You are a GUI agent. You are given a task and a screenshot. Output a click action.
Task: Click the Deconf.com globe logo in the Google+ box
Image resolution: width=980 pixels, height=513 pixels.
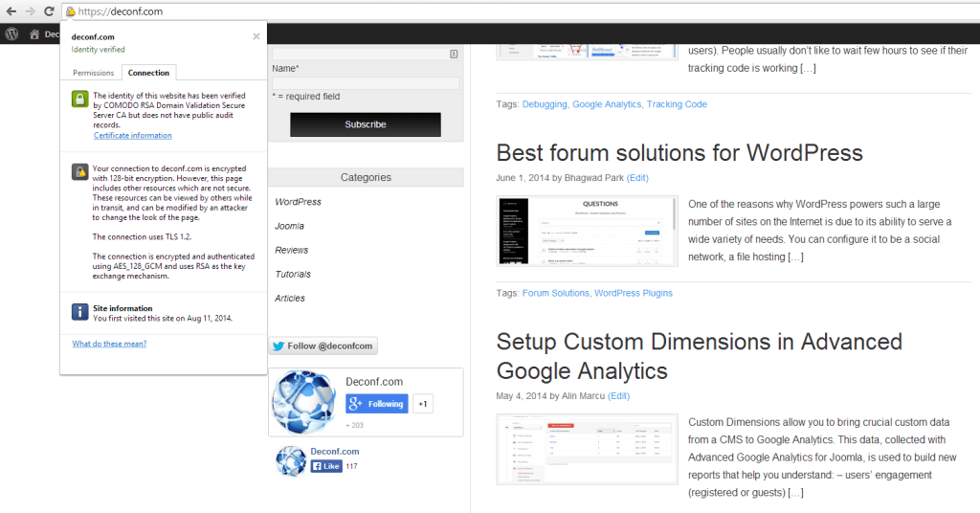click(303, 402)
